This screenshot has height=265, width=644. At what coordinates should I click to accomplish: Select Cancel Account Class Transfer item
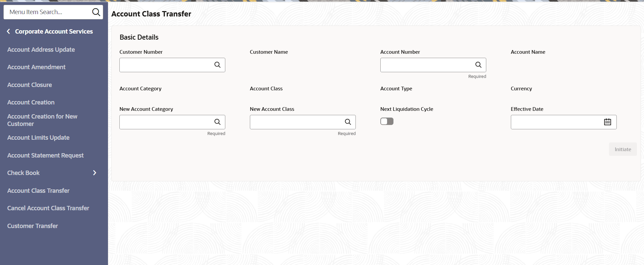pyautogui.click(x=48, y=208)
